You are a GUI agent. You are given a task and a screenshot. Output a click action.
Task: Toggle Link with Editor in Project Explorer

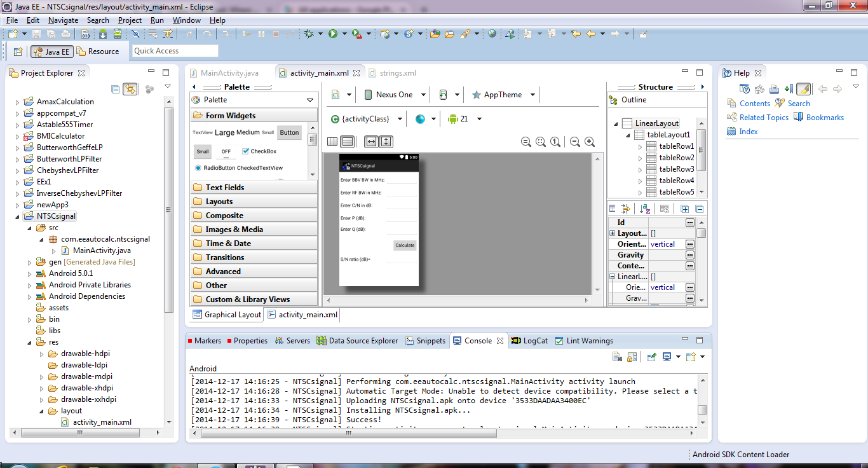130,89
